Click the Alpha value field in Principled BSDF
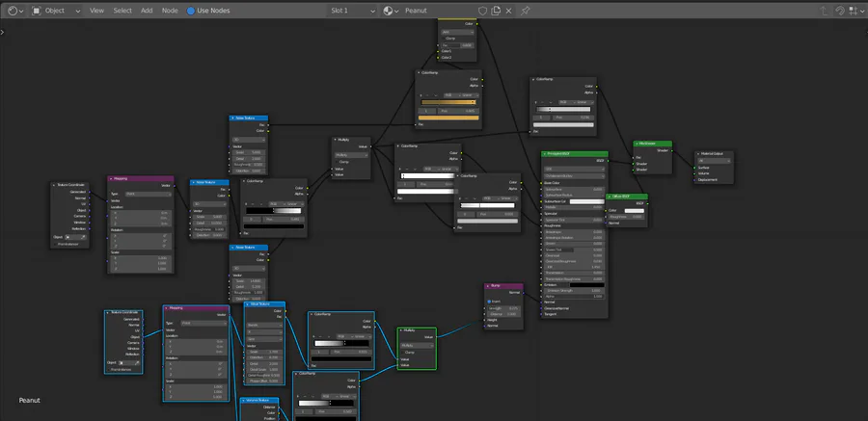The image size is (868, 421). click(x=575, y=297)
